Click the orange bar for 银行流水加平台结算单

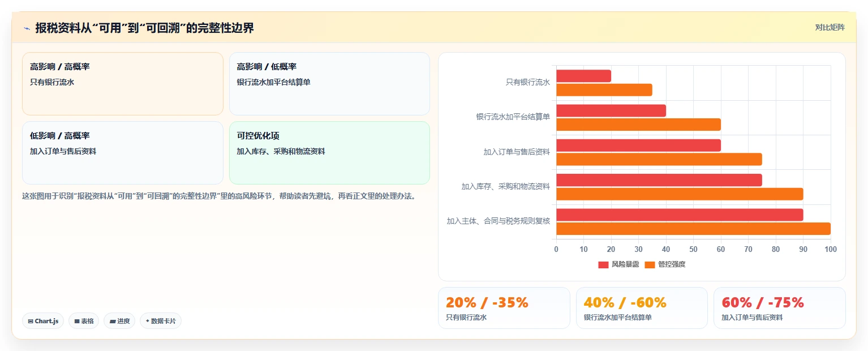(638, 125)
